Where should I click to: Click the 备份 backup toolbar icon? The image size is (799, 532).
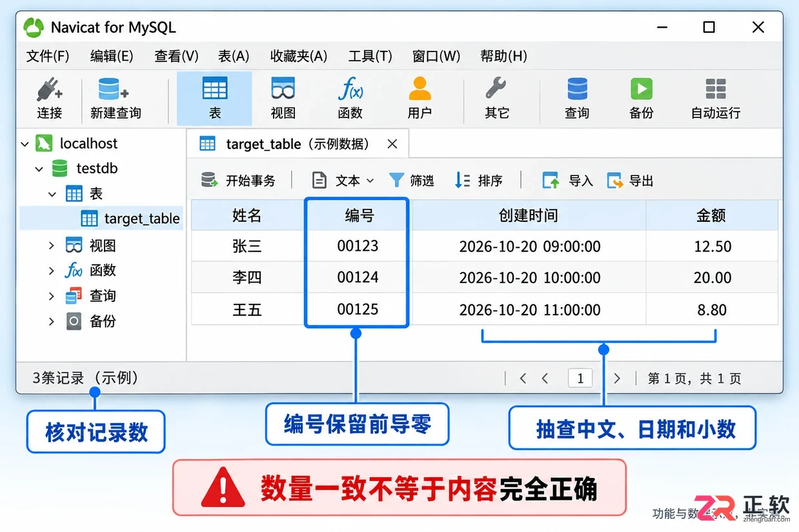click(642, 99)
